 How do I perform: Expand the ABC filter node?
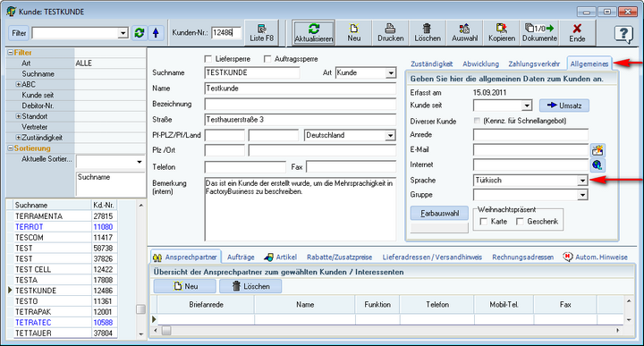tap(18, 84)
